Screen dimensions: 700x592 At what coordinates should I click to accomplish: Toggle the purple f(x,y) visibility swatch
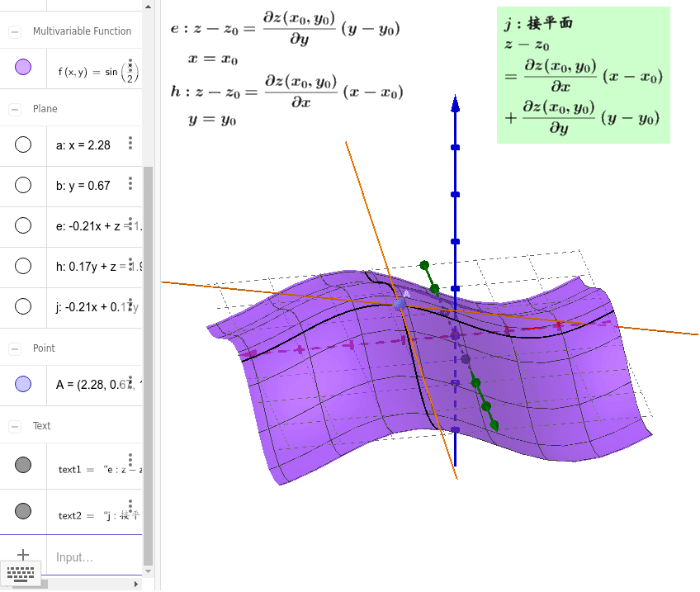pyautogui.click(x=23, y=68)
